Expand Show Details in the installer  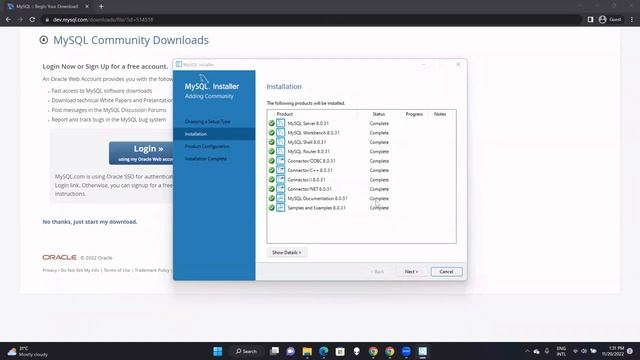[x=287, y=253]
